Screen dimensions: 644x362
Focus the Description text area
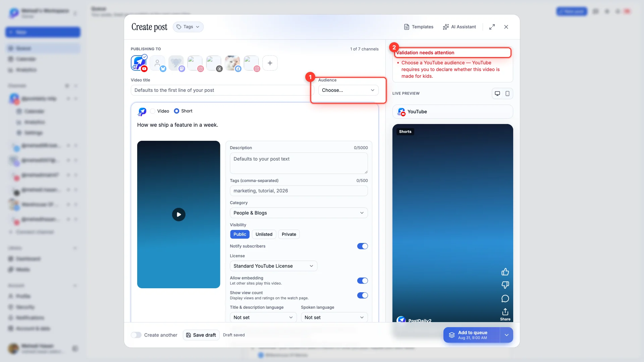tap(299, 163)
